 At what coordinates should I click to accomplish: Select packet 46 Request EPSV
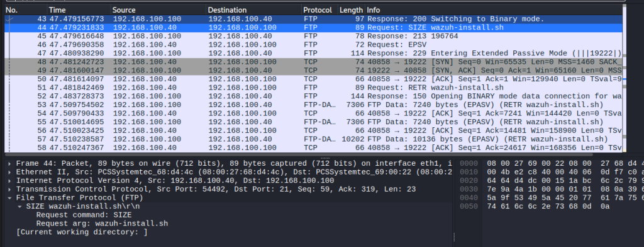(x=313, y=45)
